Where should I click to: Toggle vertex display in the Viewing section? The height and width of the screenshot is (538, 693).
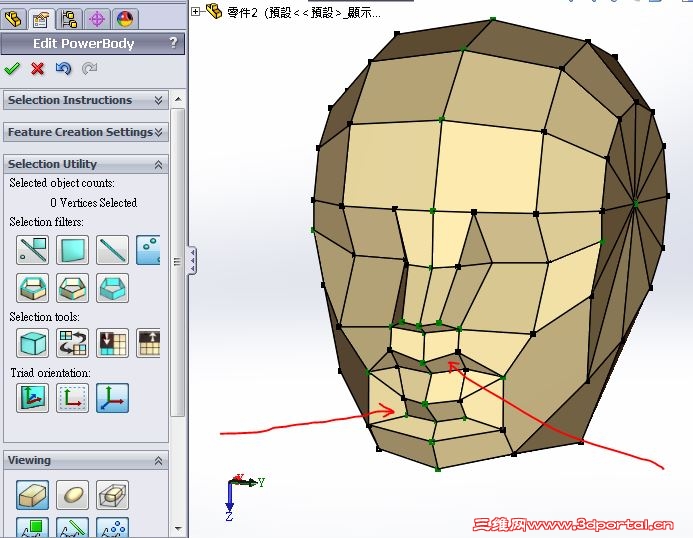tap(112, 527)
